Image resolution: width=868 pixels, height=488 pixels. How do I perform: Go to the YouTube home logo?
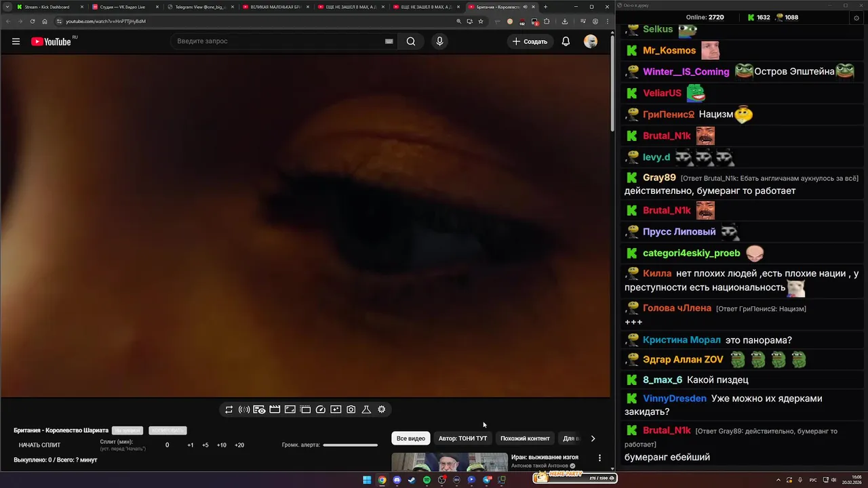[51, 41]
